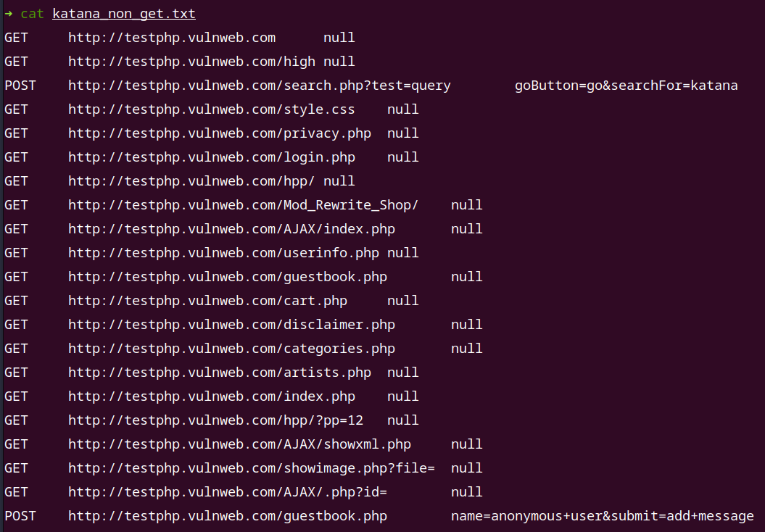Click the AJAX/showxml.php URL

click(239, 444)
